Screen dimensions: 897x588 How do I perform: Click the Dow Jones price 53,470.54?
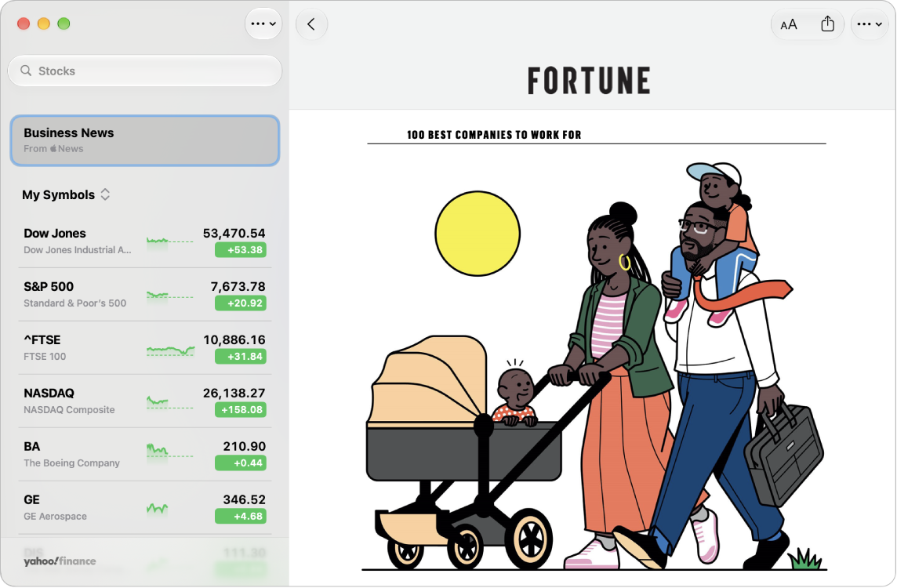pos(234,233)
